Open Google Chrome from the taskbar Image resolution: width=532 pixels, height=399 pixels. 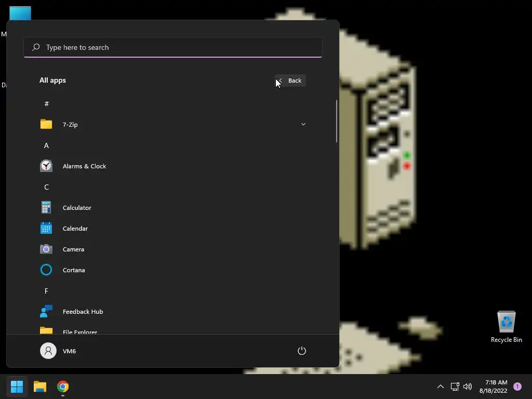[x=63, y=387]
